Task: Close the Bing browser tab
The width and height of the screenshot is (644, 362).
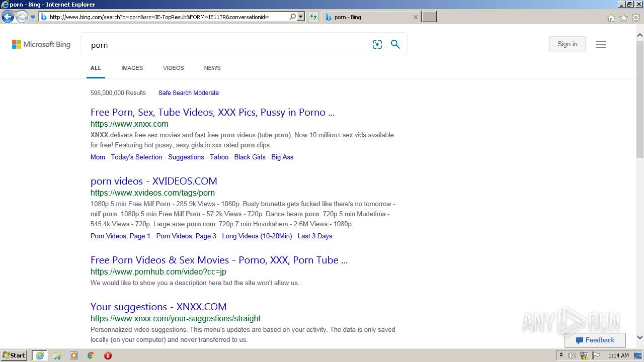Action: [x=415, y=17]
